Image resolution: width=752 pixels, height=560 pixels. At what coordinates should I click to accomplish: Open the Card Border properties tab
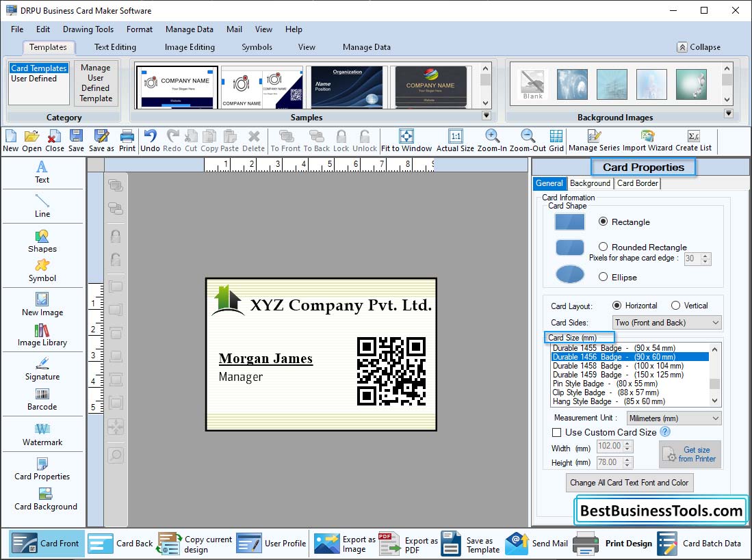[637, 183]
